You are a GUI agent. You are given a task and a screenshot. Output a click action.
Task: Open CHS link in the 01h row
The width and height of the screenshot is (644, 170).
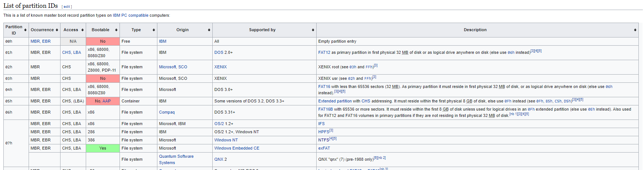pos(66,52)
